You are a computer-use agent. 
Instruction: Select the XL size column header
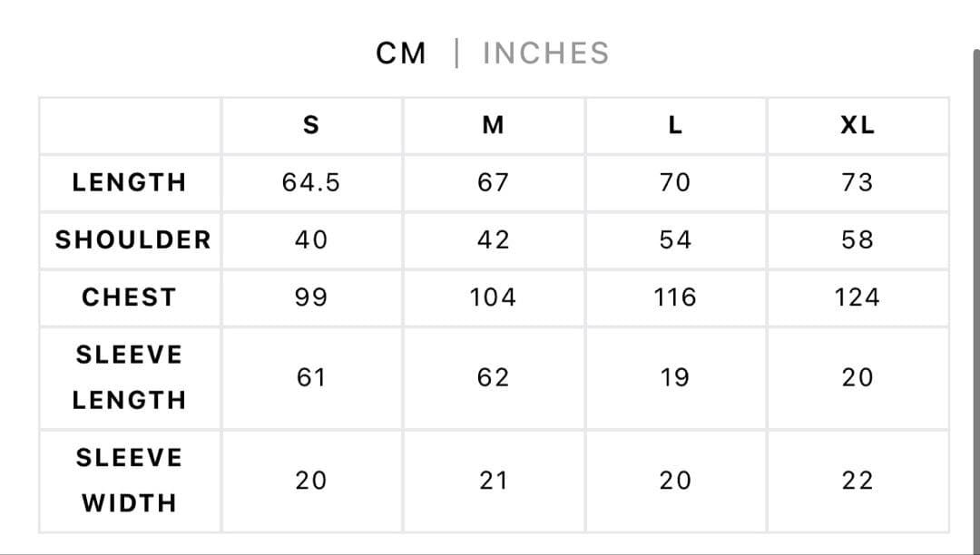pos(857,126)
